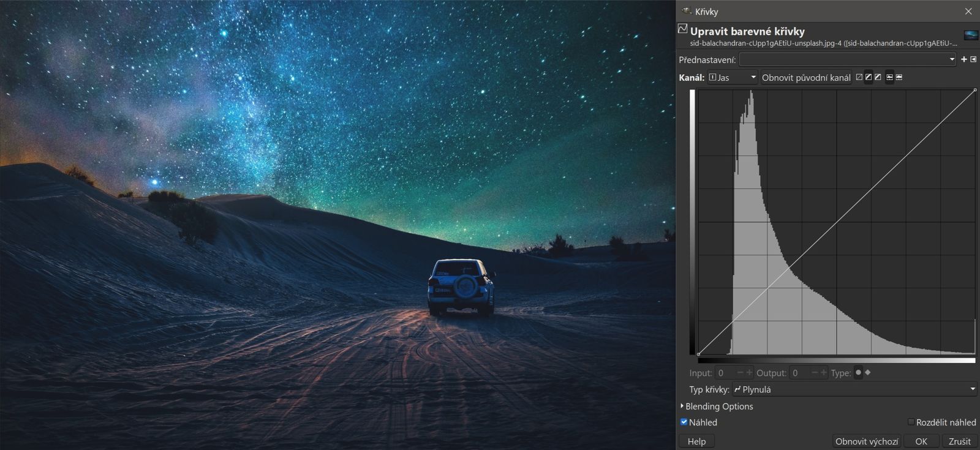Viewport: 980px width, 450px height.
Task: Switch to the logarithmic histogram icon
Action: click(x=899, y=77)
